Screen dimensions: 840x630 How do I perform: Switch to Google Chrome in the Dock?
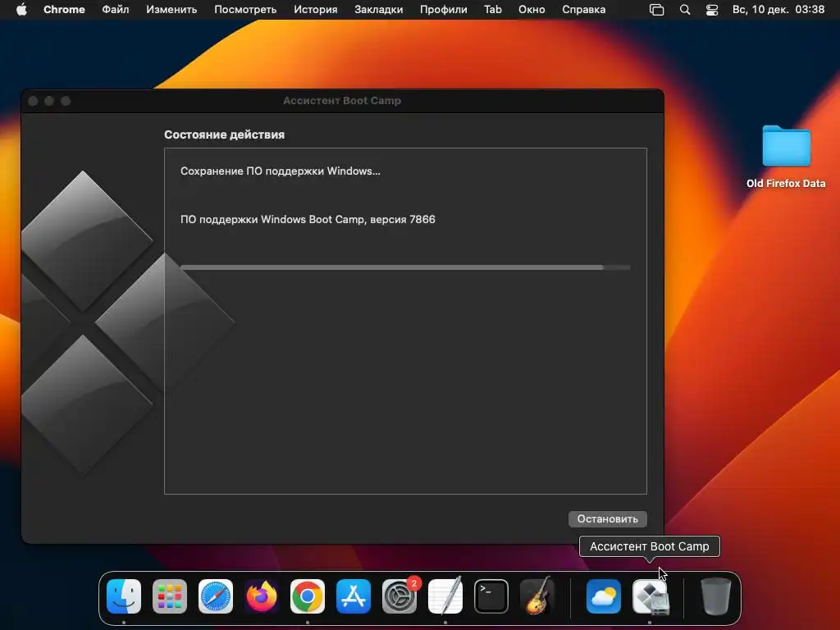coord(308,596)
